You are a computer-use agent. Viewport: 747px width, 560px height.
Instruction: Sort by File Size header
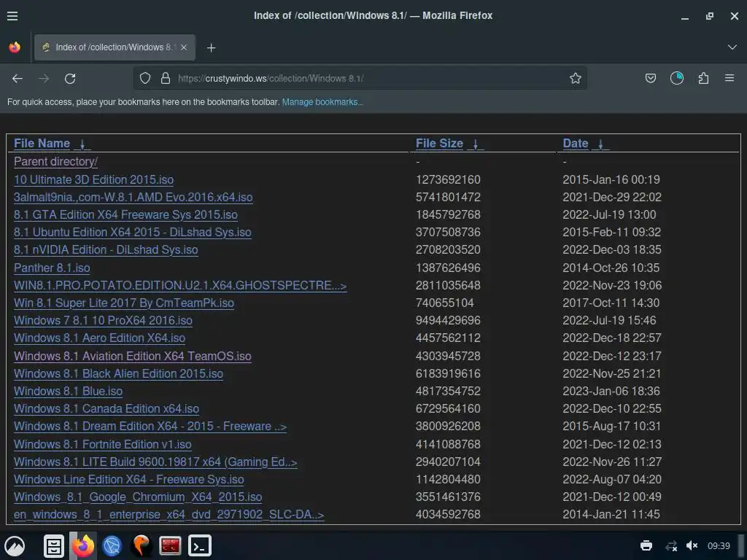tap(439, 144)
